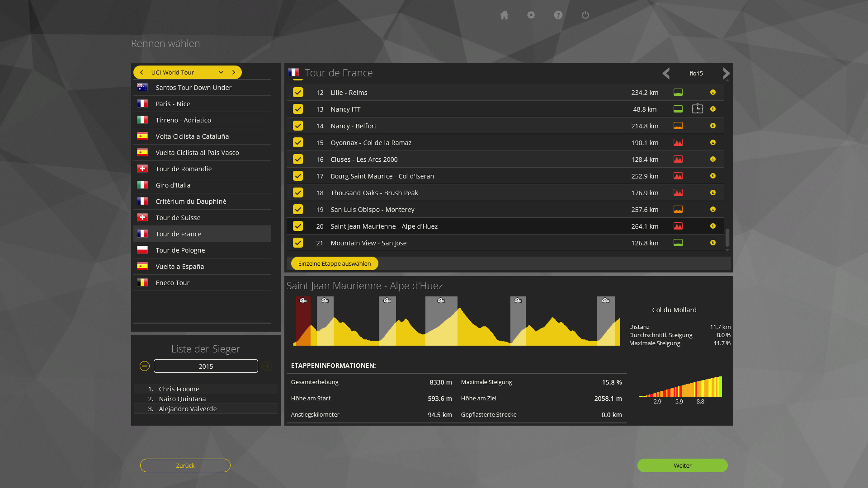Toggle checkbox for stage 17 Bourg Saint Maurice
This screenshot has height=488, width=868.
(298, 176)
